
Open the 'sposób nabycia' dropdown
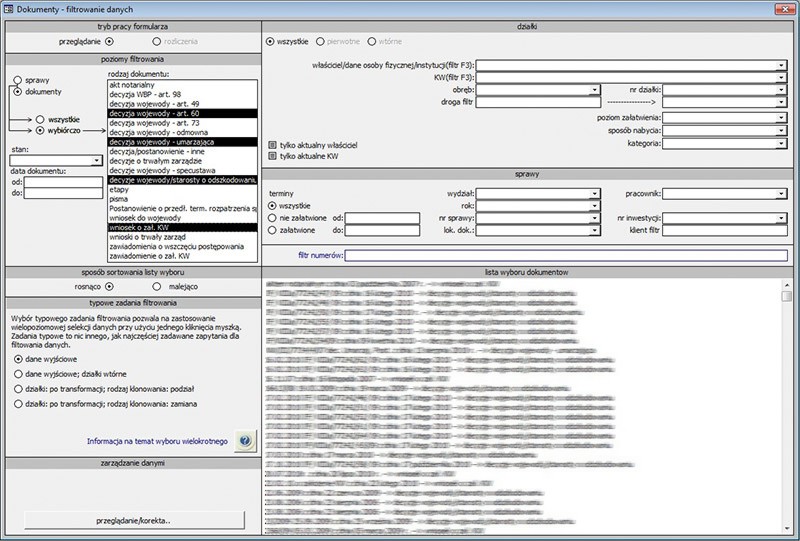pyautogui.click(x=782, y=131)
